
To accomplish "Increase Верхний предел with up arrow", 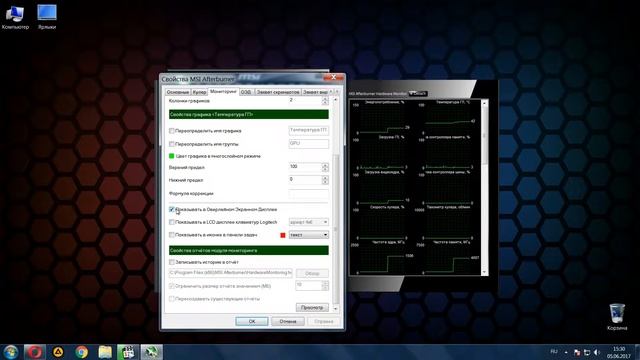I will tap(325, 165).
